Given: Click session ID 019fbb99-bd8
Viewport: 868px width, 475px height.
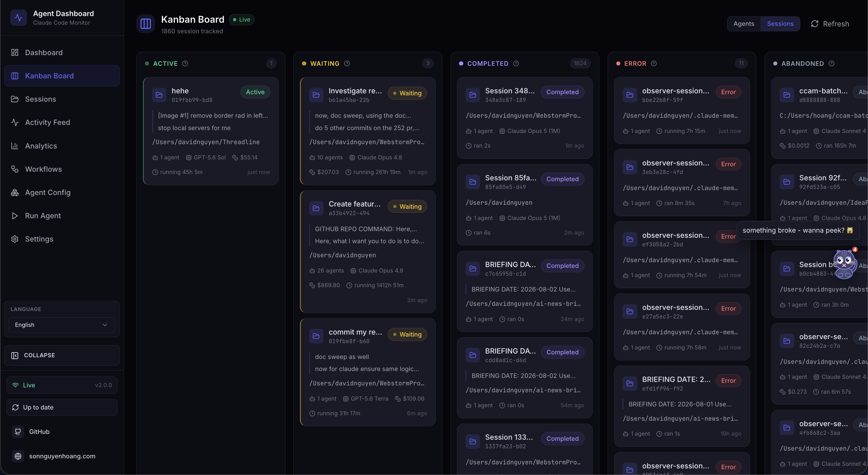Looking at the screenshot, I should tap(192, 100).
